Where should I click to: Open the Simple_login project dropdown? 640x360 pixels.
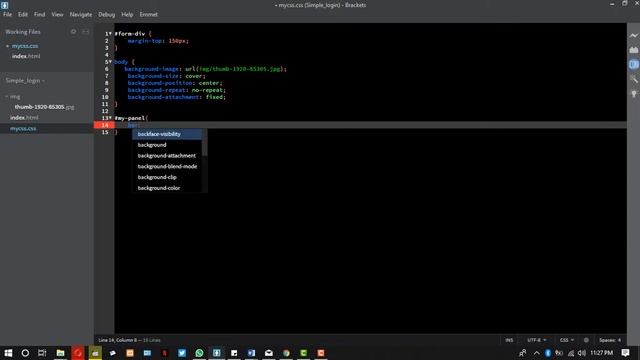[25, 80]
